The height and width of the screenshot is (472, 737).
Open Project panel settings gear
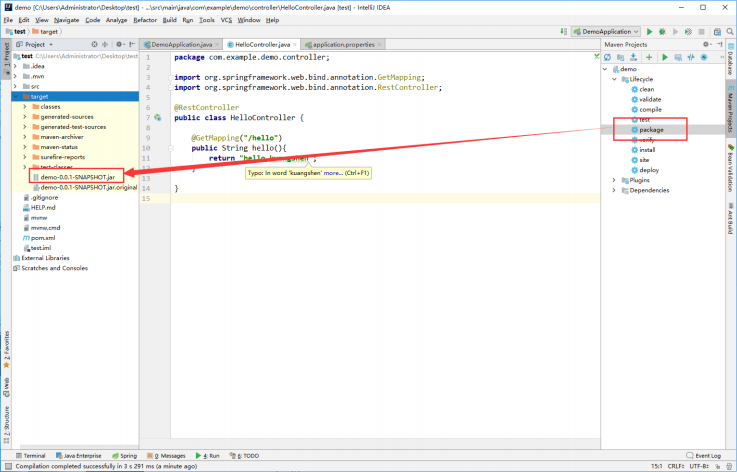coord(119,44)
